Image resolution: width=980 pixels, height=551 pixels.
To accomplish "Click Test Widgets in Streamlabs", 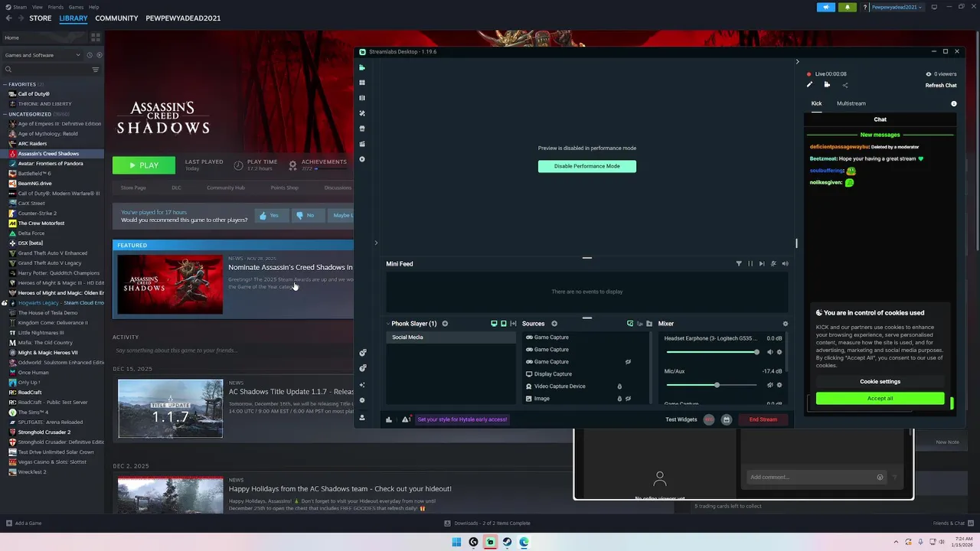I will pyautogui.click(x=681, y=419).
